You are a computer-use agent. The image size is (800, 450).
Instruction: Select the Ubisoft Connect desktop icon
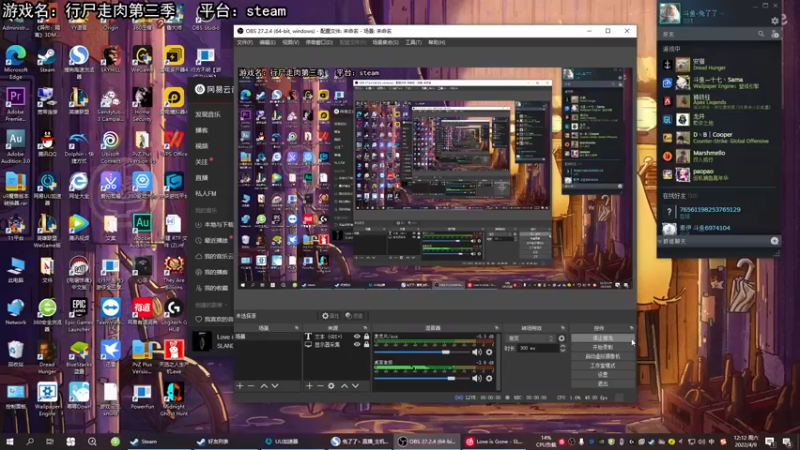coord(110,147)
